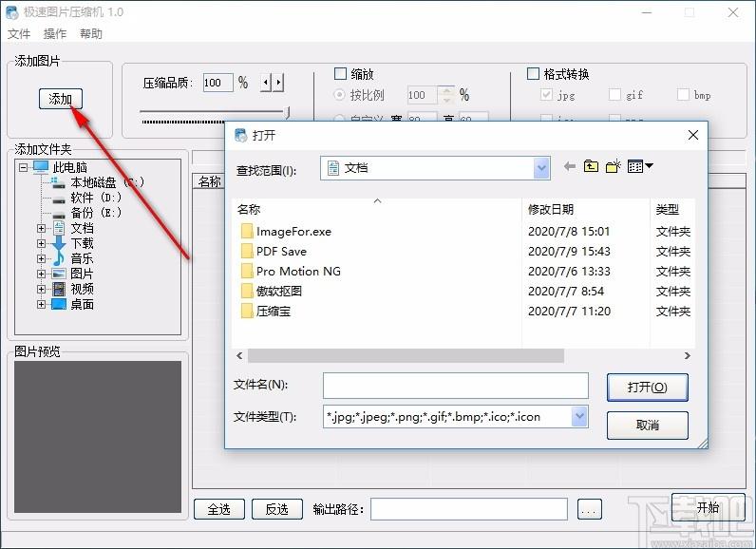Click the app icon in main title bar
The width and height of the screenshot is (756, 549).
coord(12,12)
